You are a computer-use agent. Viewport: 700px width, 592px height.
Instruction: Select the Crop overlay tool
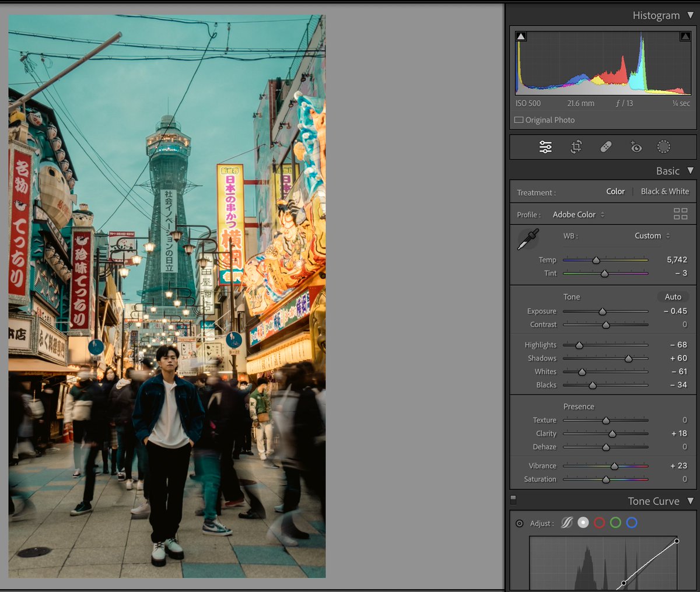(x=576, y=147)
